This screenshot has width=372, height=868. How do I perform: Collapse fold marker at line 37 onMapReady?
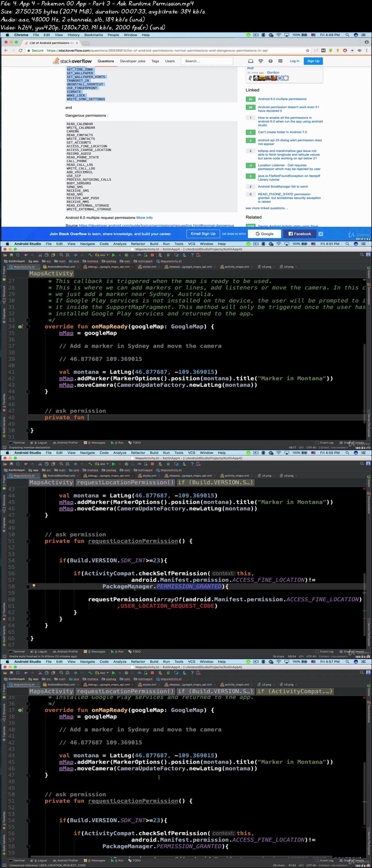click(28, 710)
